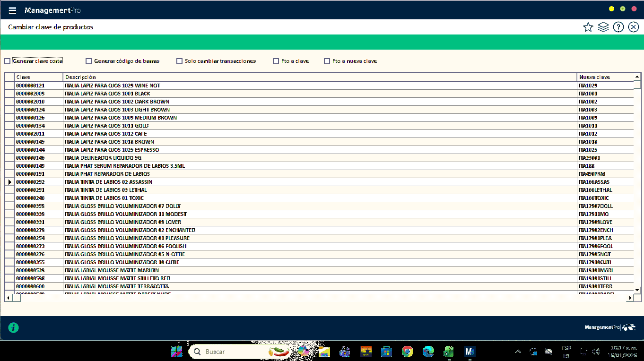
Task: Show hidden icons in system tray
Action: (x=518, y=352)
